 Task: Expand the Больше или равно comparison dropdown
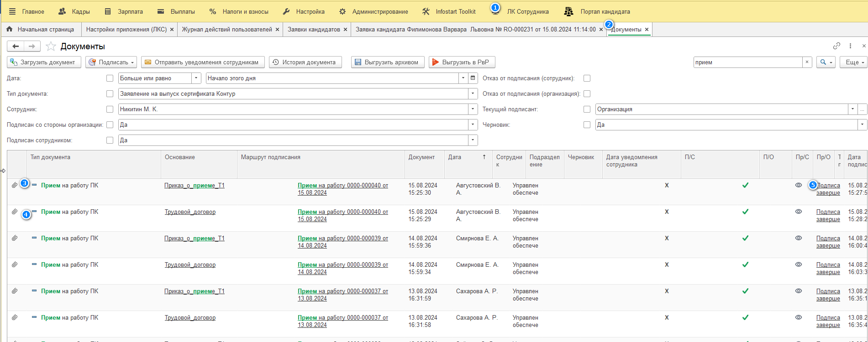pos(196,78)
